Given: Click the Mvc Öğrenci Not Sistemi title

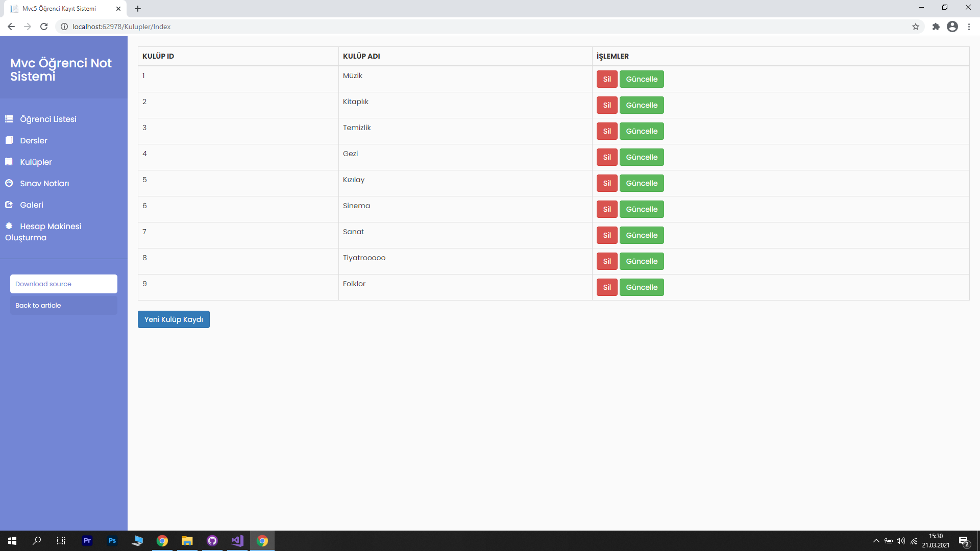Looking at the screenshot, I should coord(61,69).
